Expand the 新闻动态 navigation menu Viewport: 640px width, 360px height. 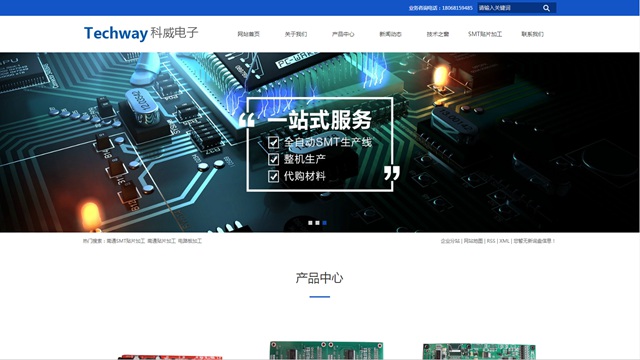[391, 34]
